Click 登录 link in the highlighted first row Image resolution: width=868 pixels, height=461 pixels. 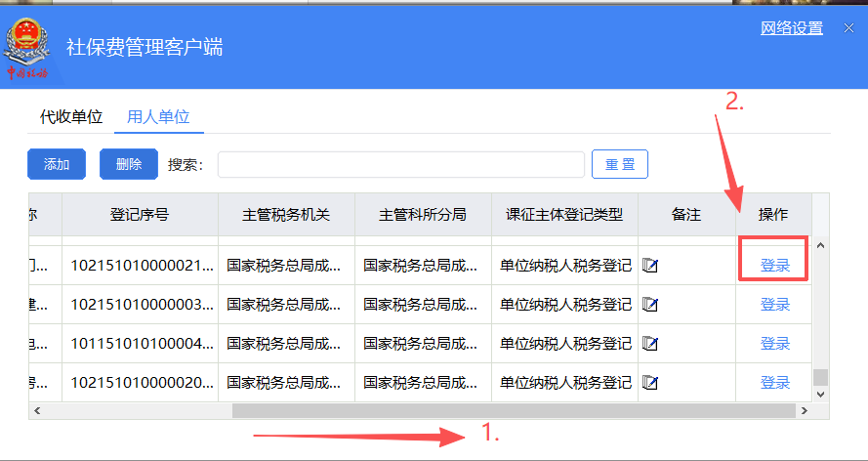click(774, 266)
